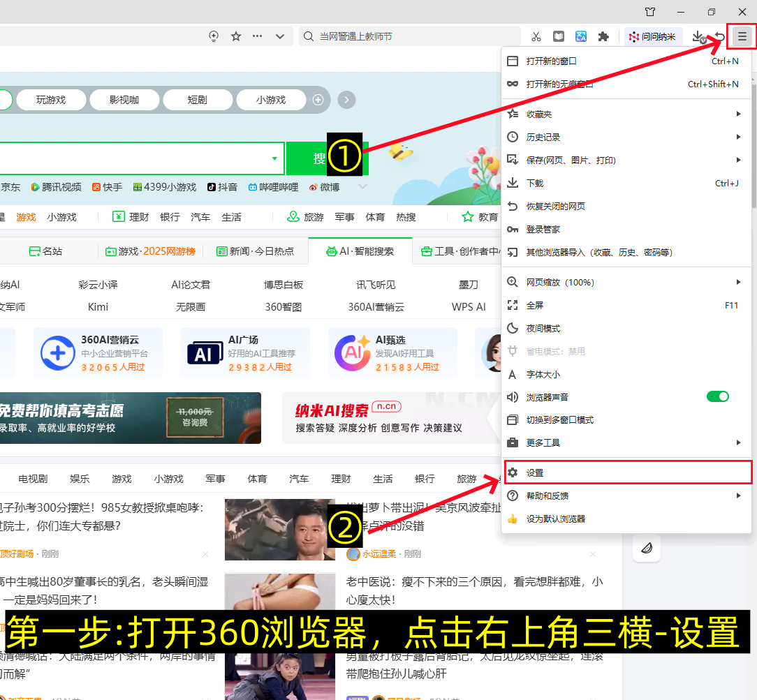
Task: Click the scissors screenshot tool icon
Action: pos(536,37)
